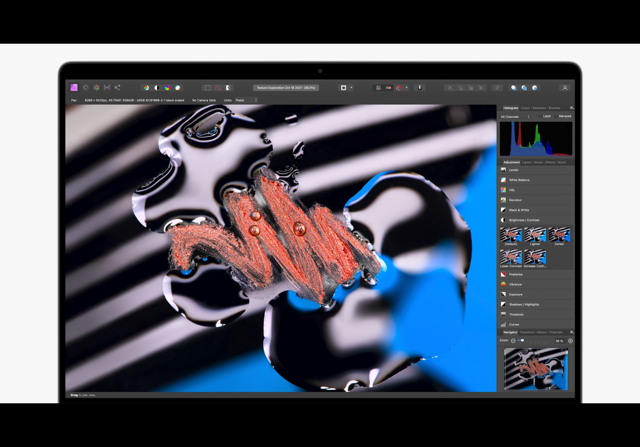Click the Assistant Manager icon
This screenshot has width=640, height=447.
(420, 88)
